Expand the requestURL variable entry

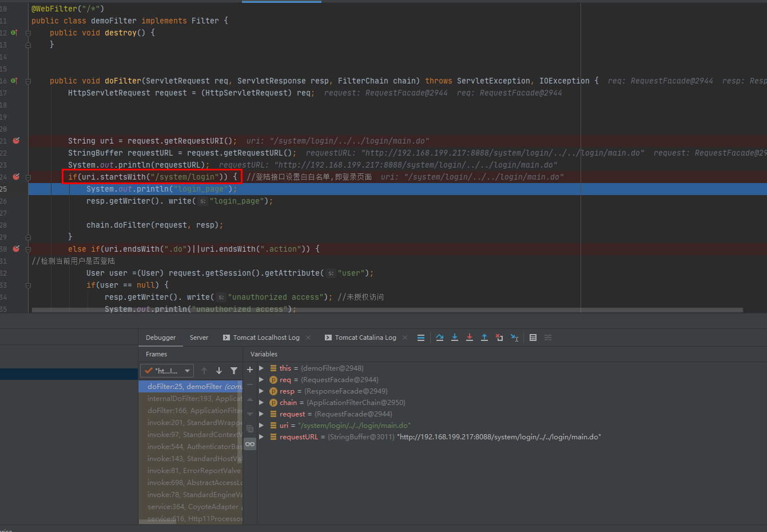261,436
